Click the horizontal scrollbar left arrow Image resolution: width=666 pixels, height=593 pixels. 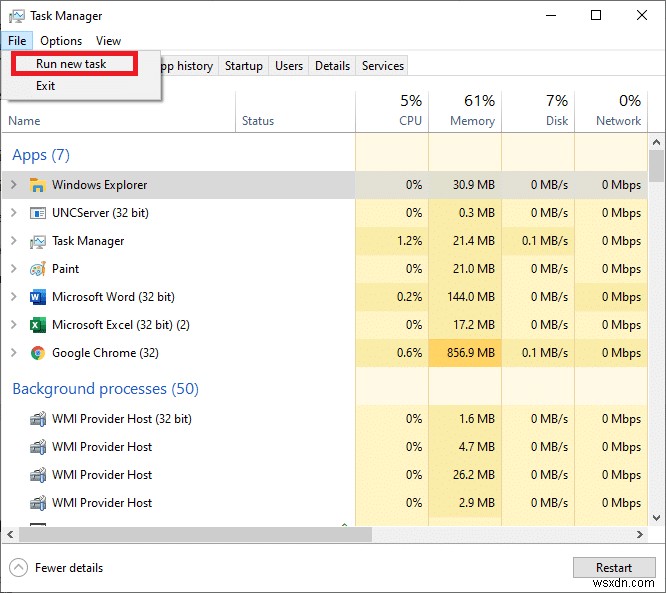10,534
